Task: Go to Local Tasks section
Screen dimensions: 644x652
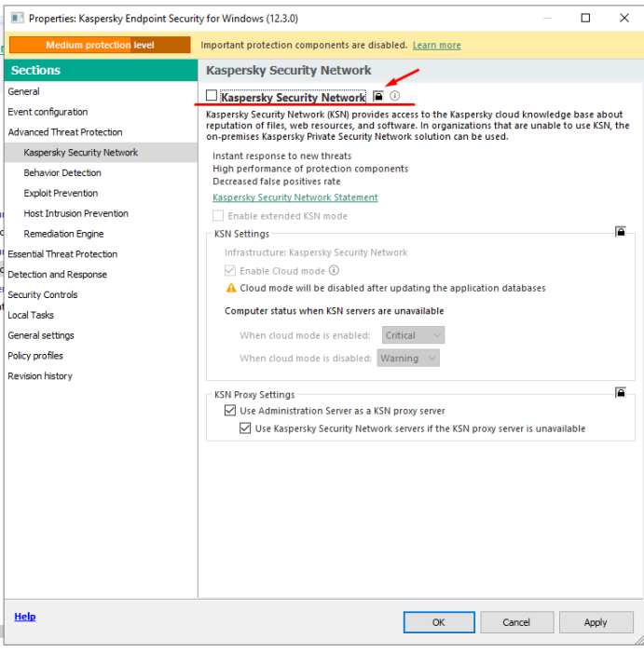Action: pos(101,315)
